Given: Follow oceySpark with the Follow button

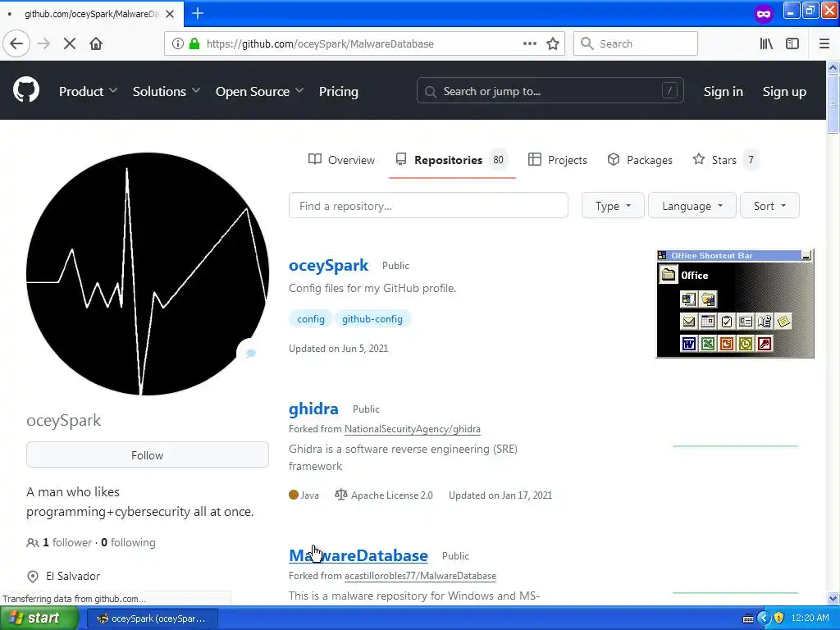Looking at the screenshot, I should click(148, 454).
